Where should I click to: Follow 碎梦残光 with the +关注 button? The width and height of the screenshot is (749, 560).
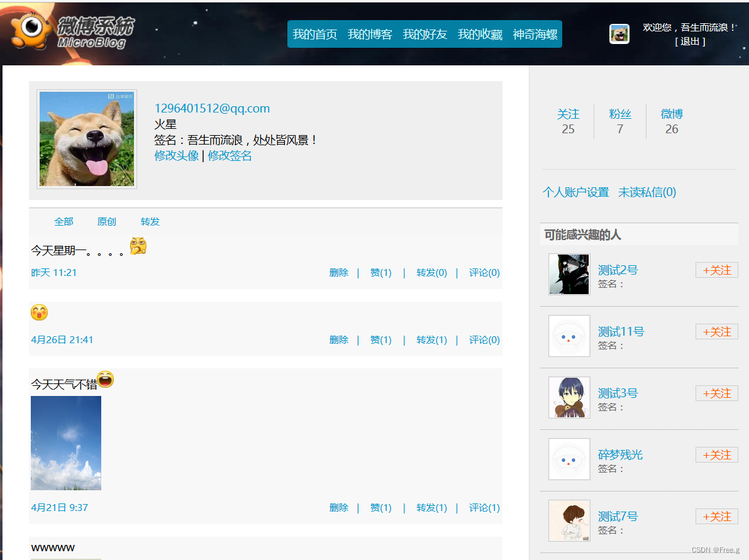(716, 455)
